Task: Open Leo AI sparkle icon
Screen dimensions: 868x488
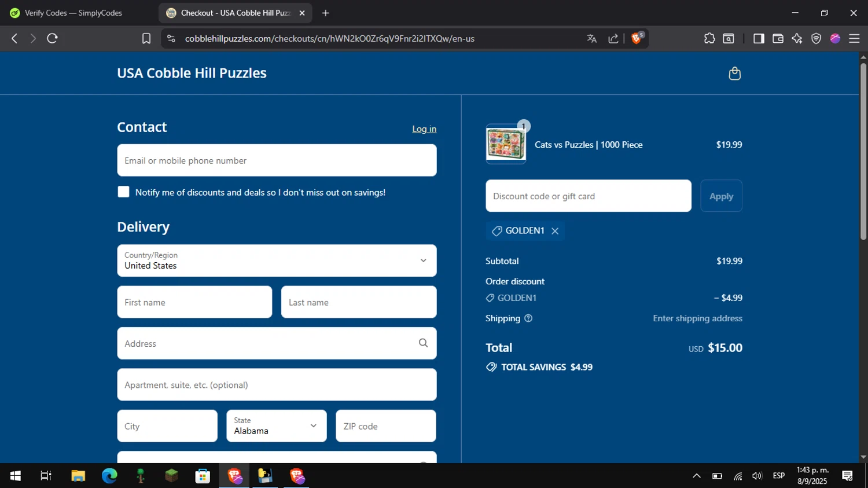Action: [797, 38]
